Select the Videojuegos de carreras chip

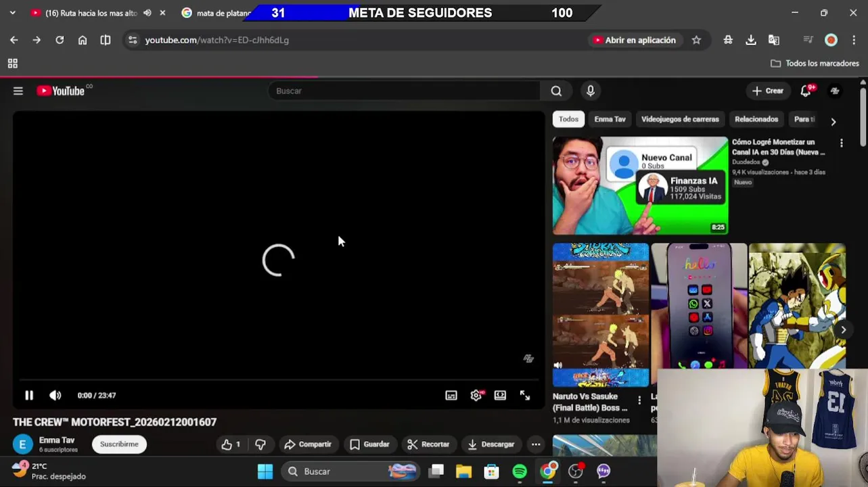pos(680,119)
